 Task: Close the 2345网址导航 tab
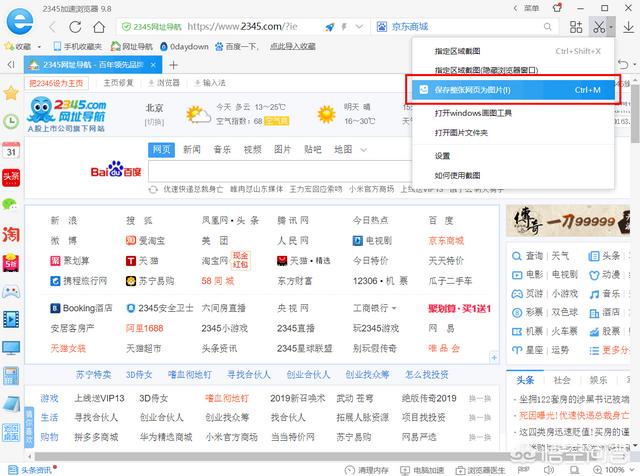pyautogui.click(x=153, y=65)
